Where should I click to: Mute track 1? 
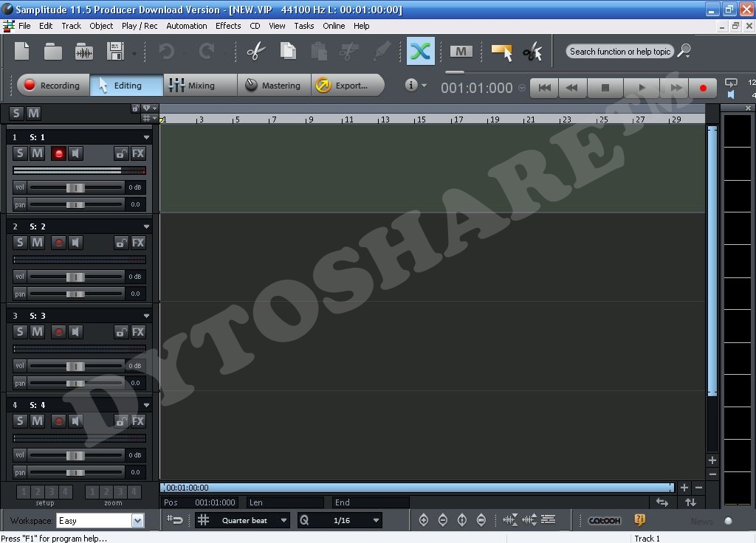pyautogui.click(x=37, y=153)
